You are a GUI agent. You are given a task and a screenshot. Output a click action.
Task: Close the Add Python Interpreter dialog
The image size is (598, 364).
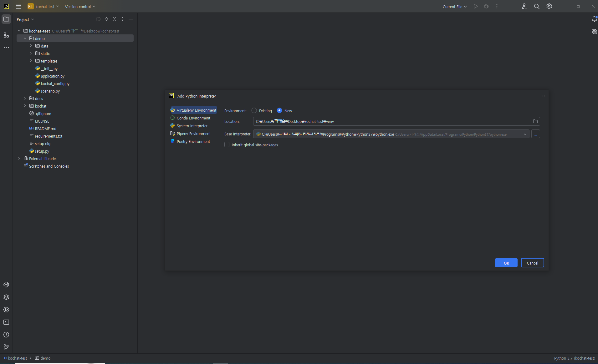click(543, 96)
